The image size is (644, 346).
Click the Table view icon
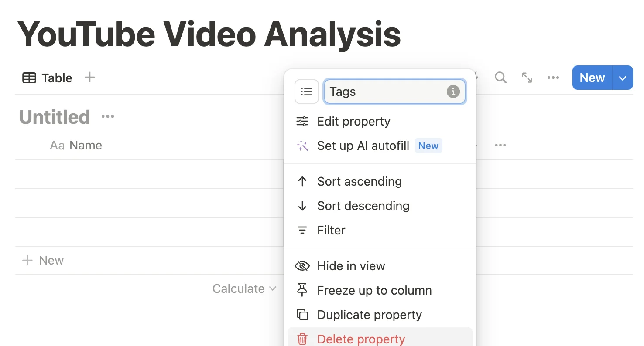tap(29, 78)
